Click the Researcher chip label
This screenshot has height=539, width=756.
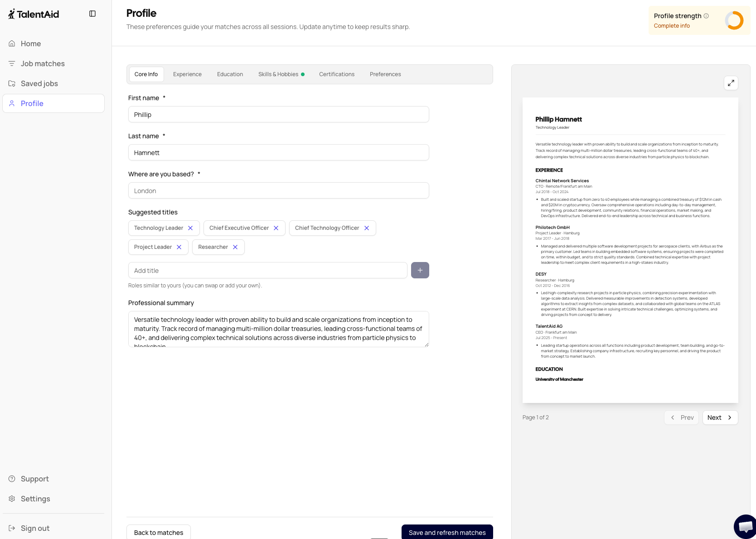click(x=213, y=247)
